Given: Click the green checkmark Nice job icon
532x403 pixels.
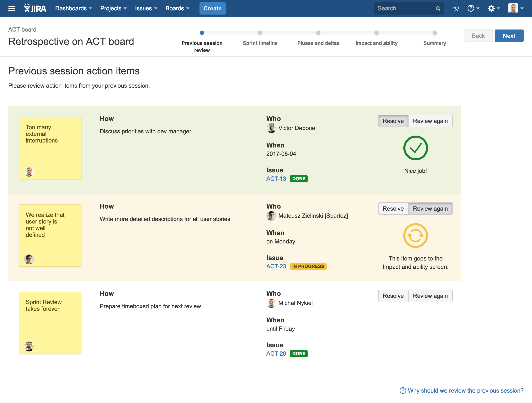Looking at the screenshot, I should coord(415,148).
